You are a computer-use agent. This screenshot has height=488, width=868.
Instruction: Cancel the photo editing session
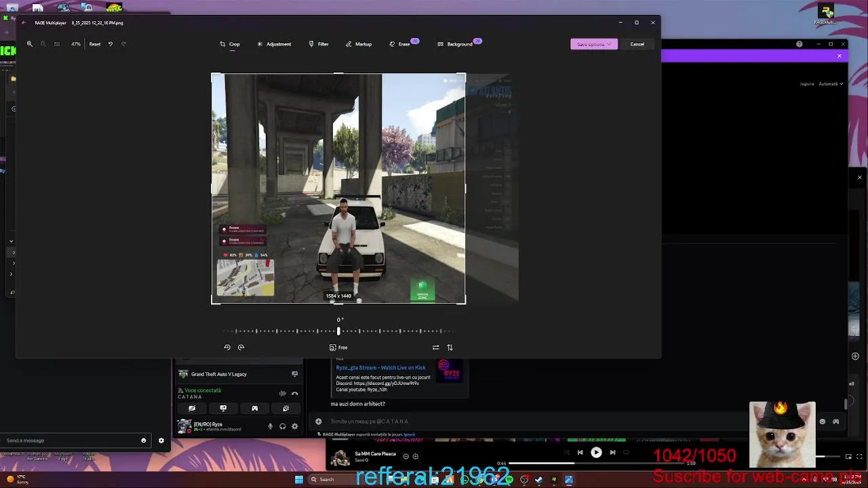(637, 44)
